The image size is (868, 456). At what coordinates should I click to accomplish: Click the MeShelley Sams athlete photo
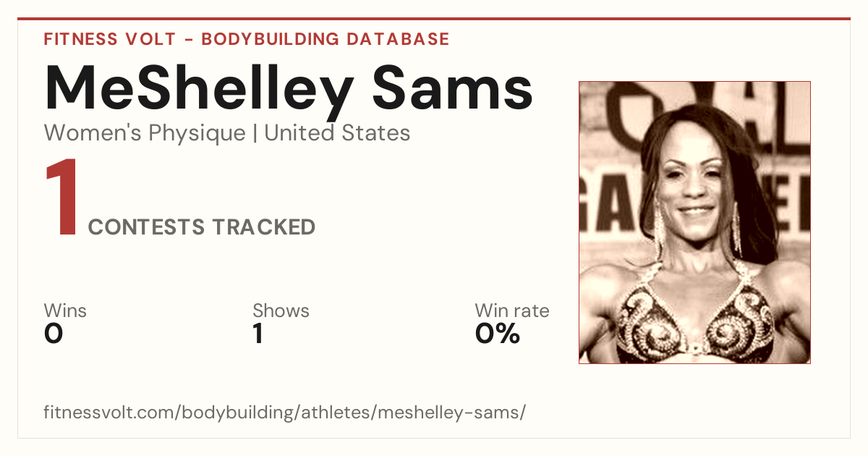click(694, 222)
